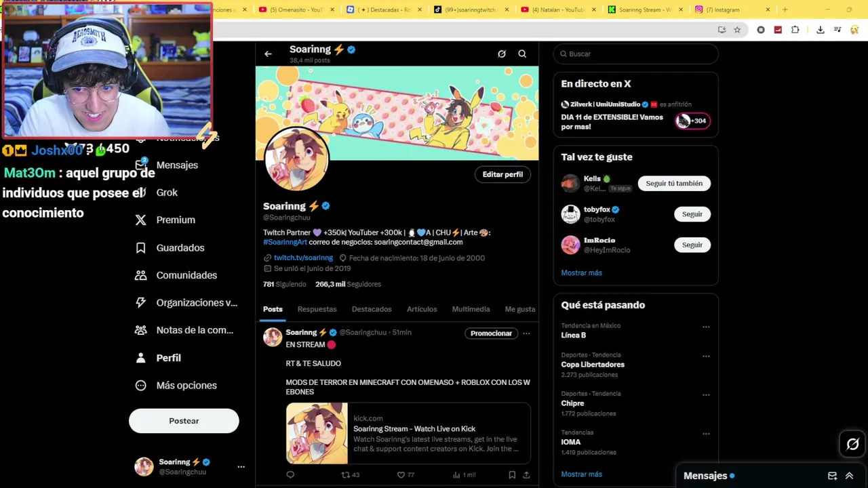
Task: Switch to Me gusta tab
Action: click(520, 309)
